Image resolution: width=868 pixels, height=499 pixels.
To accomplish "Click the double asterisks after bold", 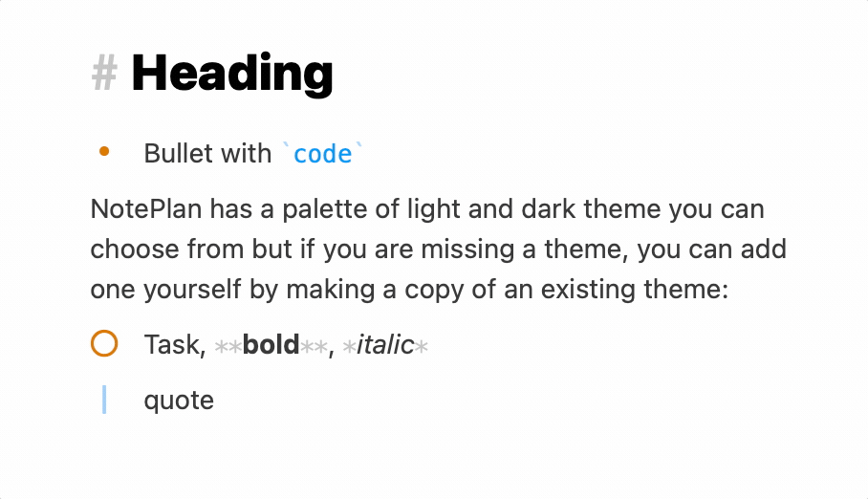I will click(x=314, y=347).
